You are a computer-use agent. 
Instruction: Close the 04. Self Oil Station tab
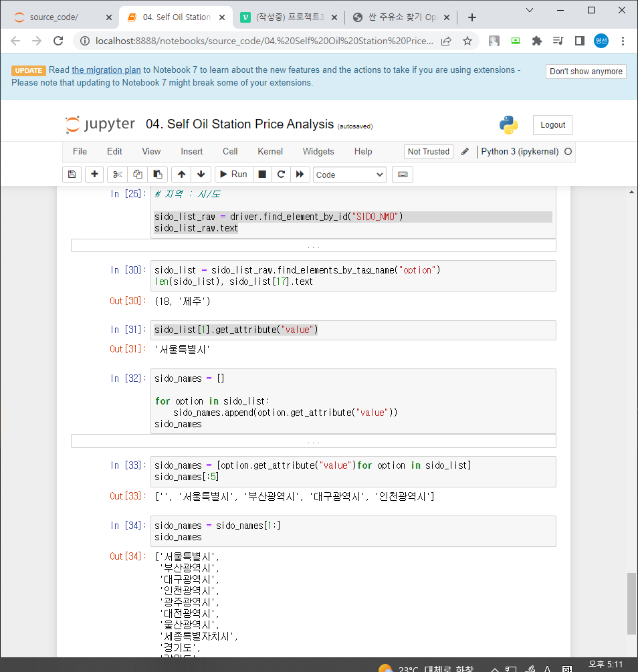click(x=222, y=17)
